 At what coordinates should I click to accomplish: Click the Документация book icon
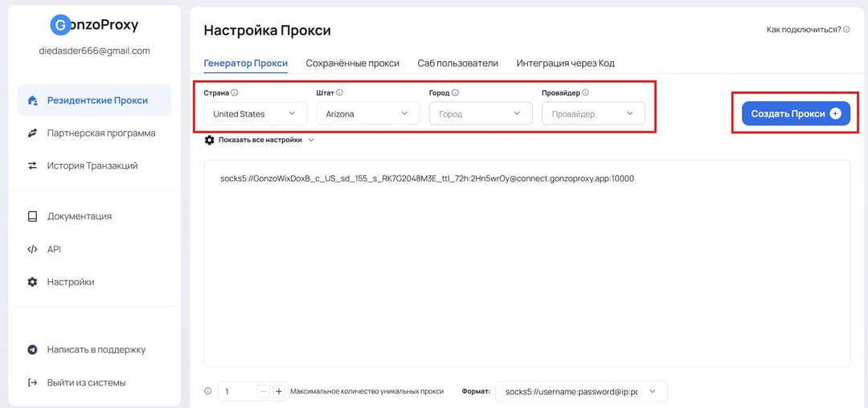click(x=33, y=216)
